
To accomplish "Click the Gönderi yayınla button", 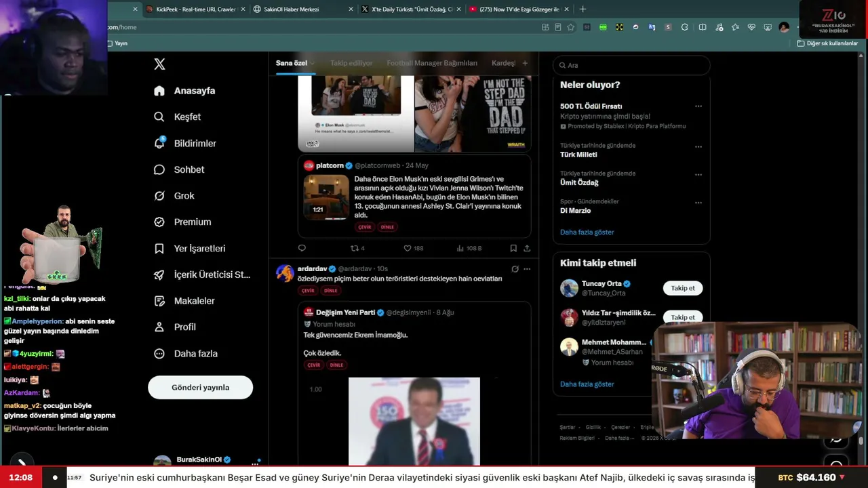I will pos(200,388).
